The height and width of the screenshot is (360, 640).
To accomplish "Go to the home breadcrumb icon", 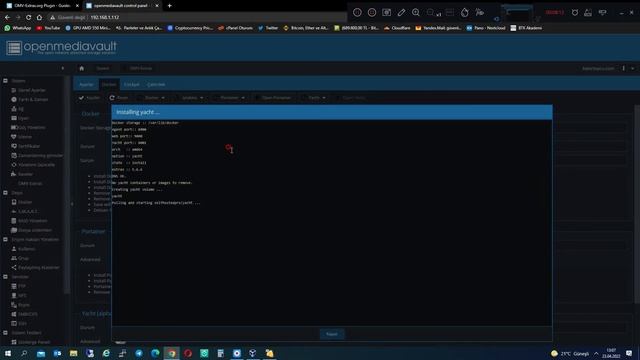I will pyautogui.click(x=82, y=68).
